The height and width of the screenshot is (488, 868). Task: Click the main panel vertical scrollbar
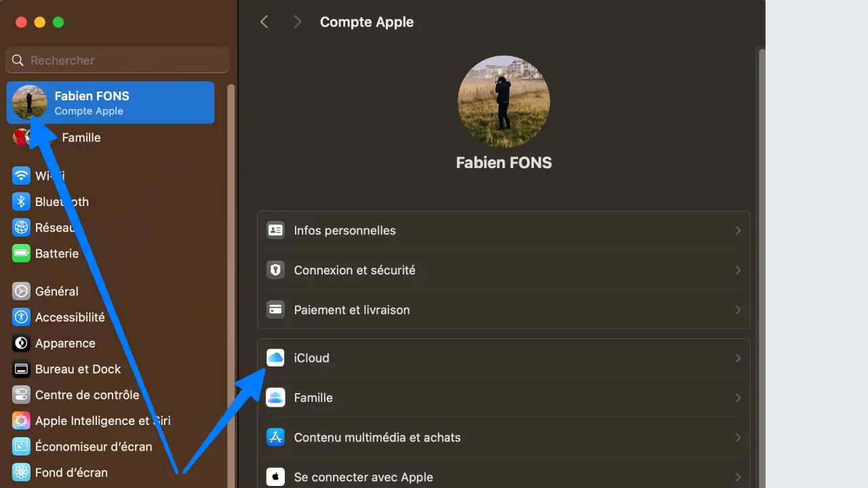point(762,268)
